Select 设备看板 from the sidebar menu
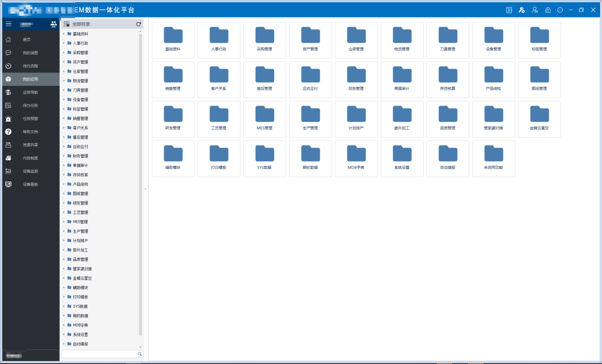Screen dimensions: 602x364 tap(30, 184)
